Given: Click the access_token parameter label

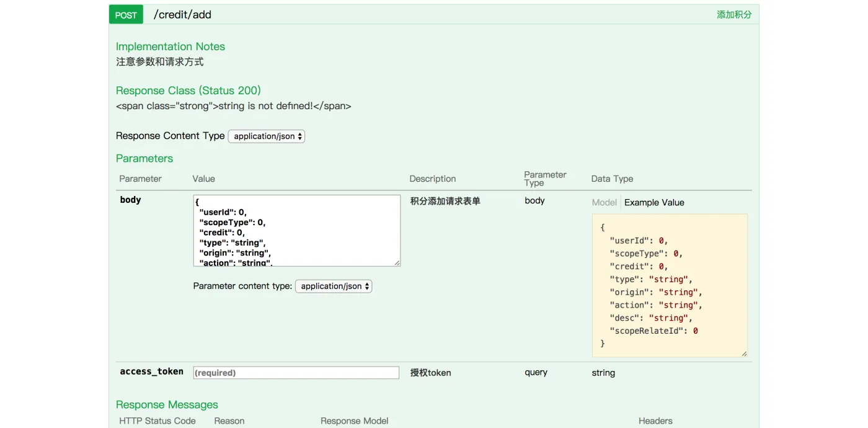Looking at the screenshot, I should (151, 372).
